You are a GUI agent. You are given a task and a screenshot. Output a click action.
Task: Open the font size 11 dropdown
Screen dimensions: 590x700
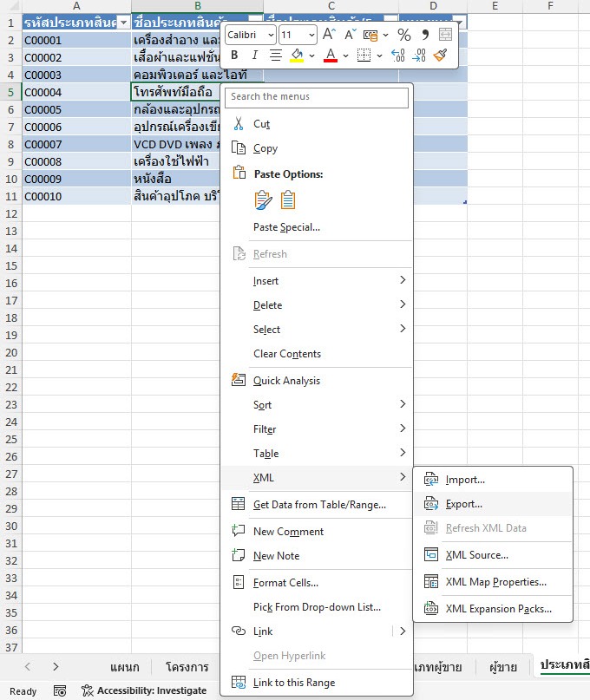pyautogui.click(x=311, y=35)
